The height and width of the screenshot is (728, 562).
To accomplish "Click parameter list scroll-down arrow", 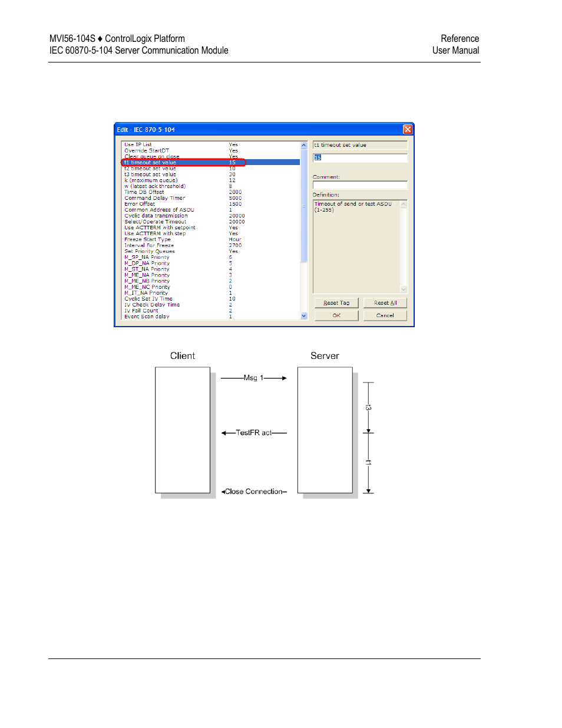I will click(x=304, y=316).
